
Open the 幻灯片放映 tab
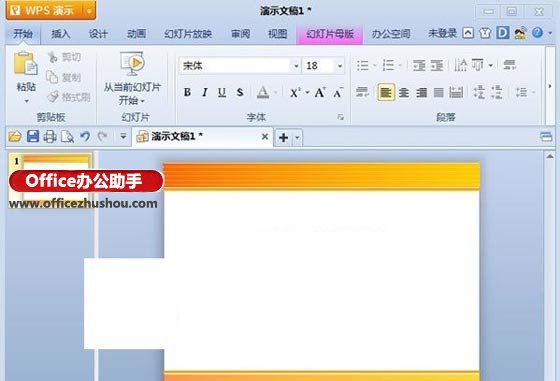tap(188, 34)
